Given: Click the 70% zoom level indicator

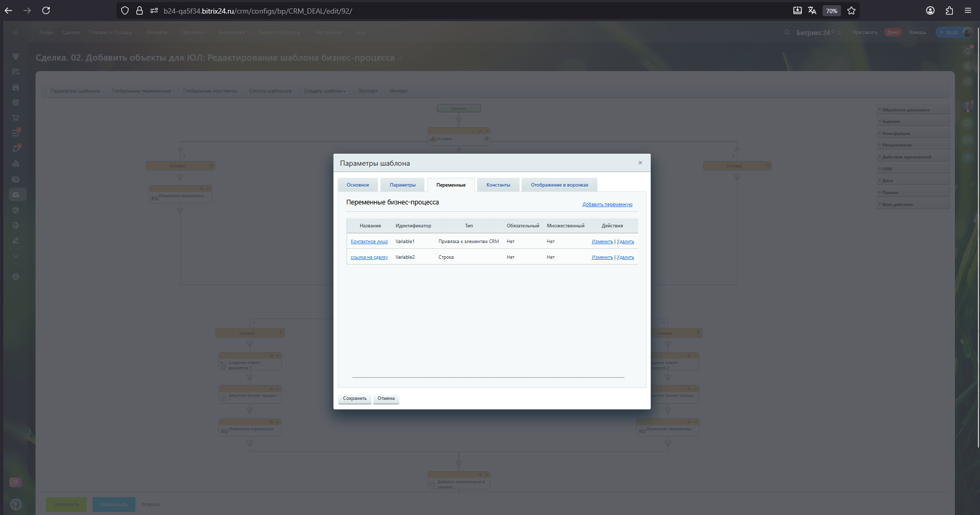Looking at the screenshot, I should coord(832,11).
